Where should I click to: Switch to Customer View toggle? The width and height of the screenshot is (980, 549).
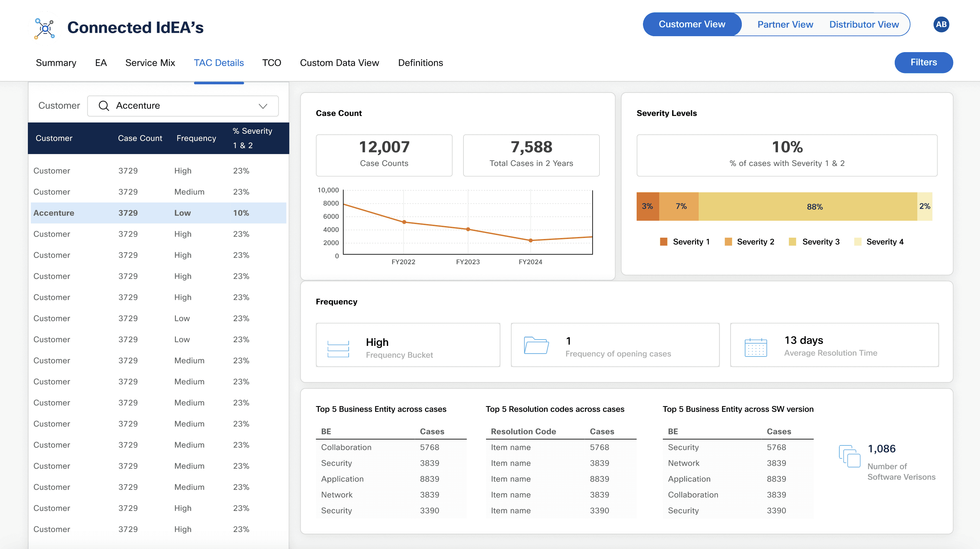coord(692,24)
